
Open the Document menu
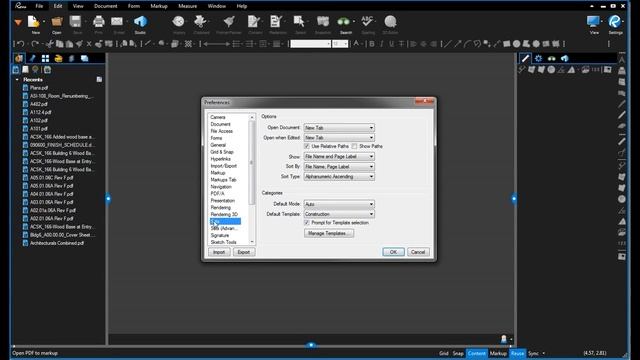(x=106, y=6)
